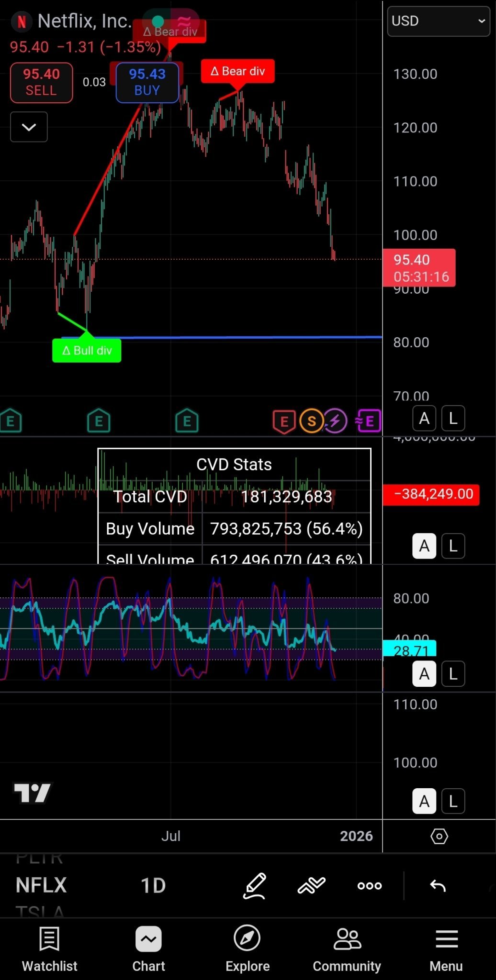The height and width of the screenshot is (980, 496).
Task: Toggle log scale L on price pane
Action: pyautogui.click(x=453, y=418)
